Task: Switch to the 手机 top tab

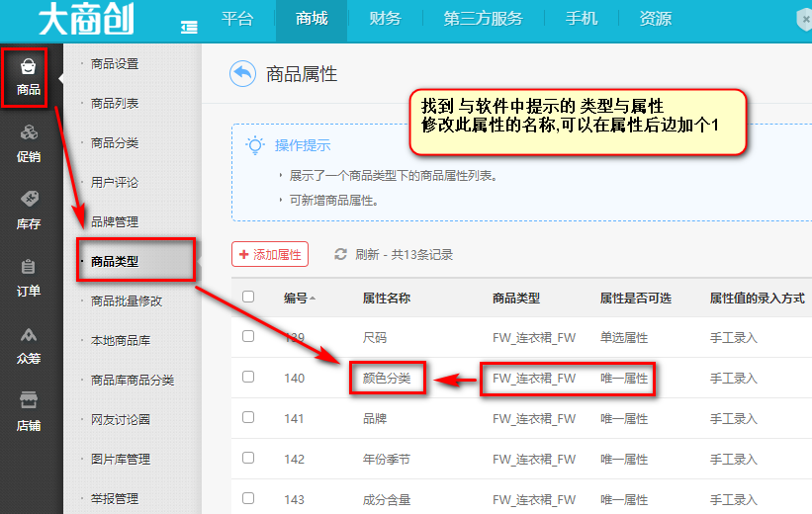Action: (x=582, y=19)
